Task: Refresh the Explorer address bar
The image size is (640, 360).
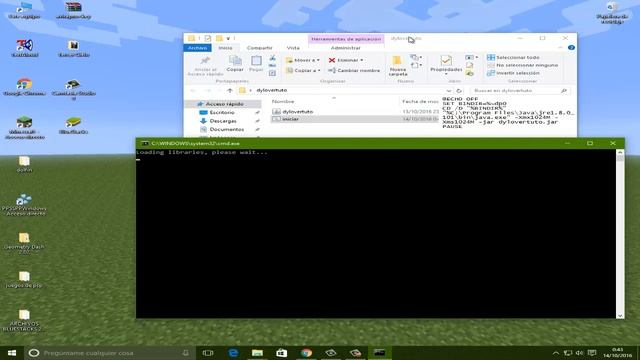Action: pyautogui.click(x=459, y=91)
